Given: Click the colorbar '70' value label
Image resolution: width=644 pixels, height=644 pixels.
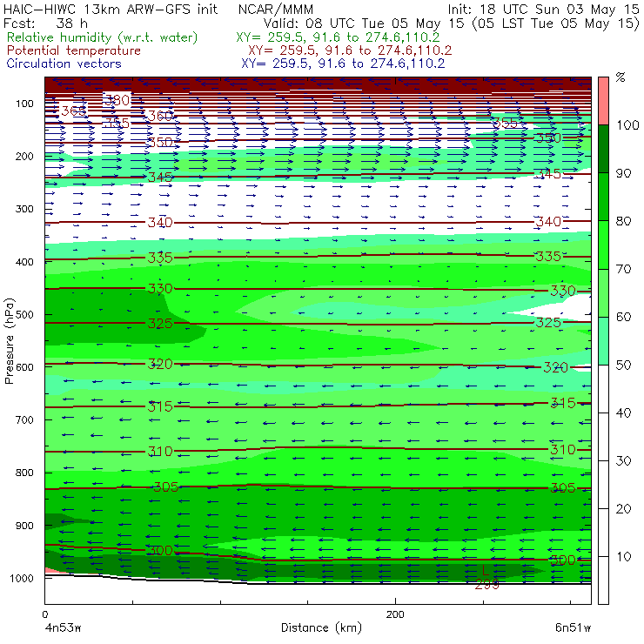Looking at the screenshot, I should 624,269.
